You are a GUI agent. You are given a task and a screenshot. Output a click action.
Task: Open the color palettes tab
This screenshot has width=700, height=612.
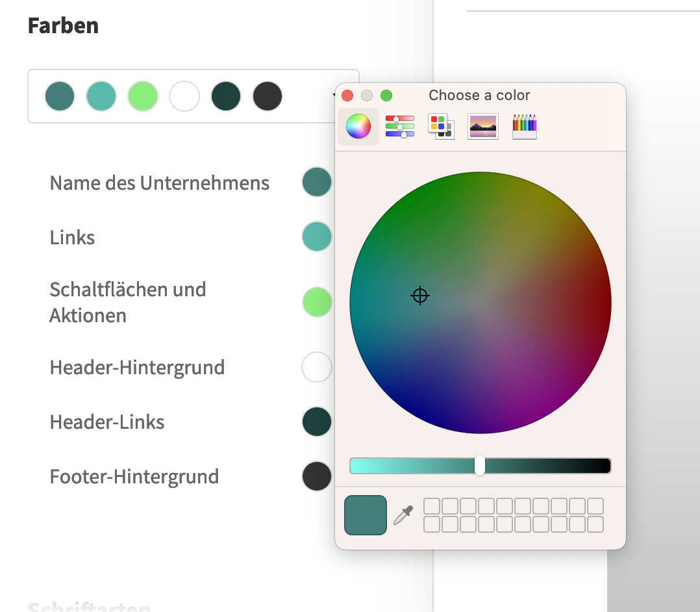click(x=441, y=127)
